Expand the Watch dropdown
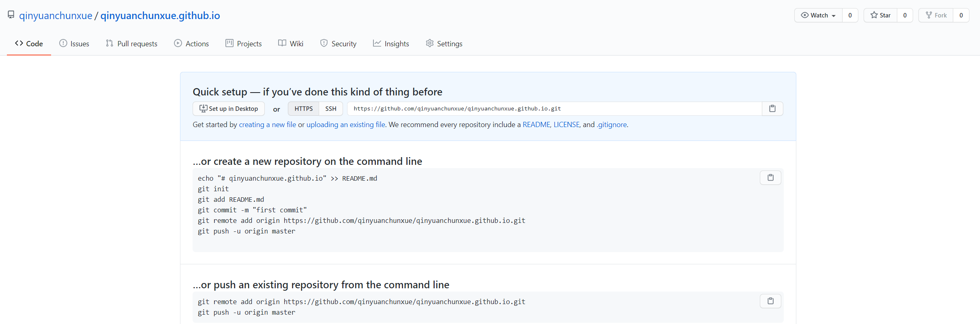 tap(818, 15)
